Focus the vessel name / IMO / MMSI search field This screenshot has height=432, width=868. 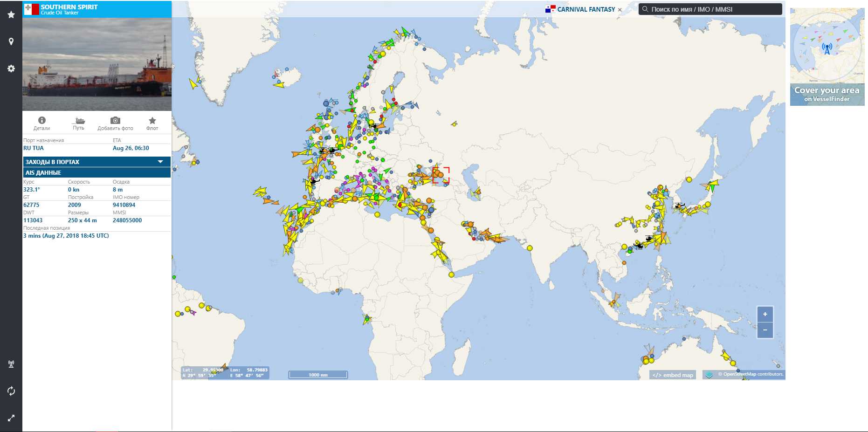(x=710, y=9)
